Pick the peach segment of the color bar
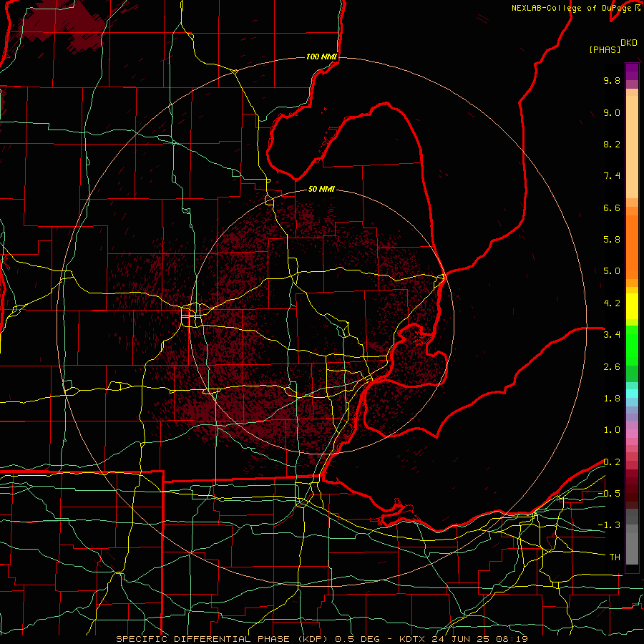The height and width of the screenshot is (644, 644). click(632, 147)
